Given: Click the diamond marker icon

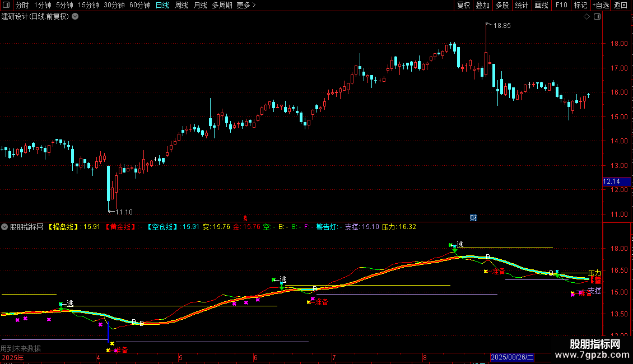Looking at the screenshot, I should pos(587,17).
